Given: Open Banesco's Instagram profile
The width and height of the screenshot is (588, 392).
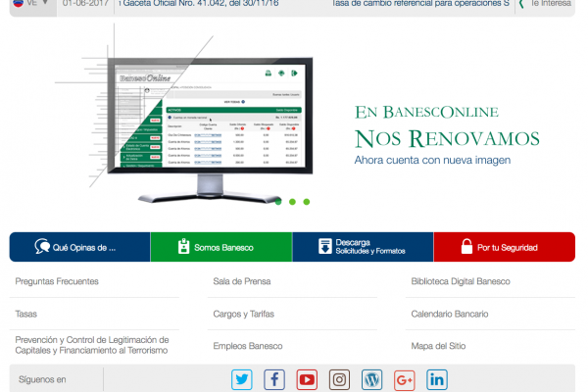Looking at the screenshot, I should [x=339, y=379].
